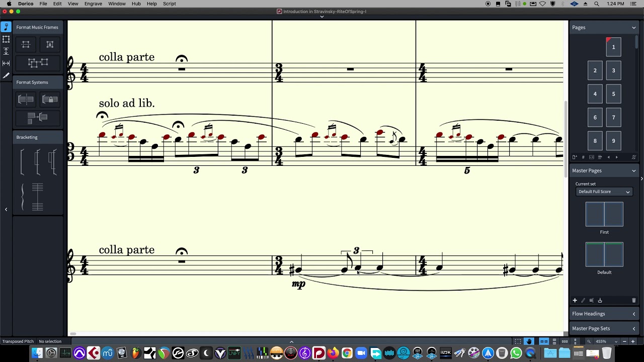Open Spotlight search in the menu bar
Viewport: 644px width, 362px height.
[597, 4]
